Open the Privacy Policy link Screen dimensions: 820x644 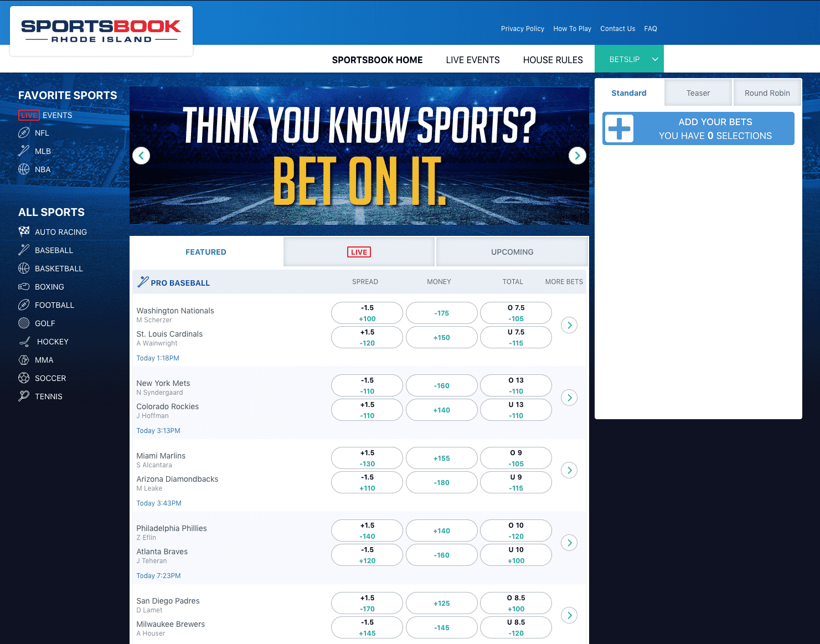(x=523, y=29)
